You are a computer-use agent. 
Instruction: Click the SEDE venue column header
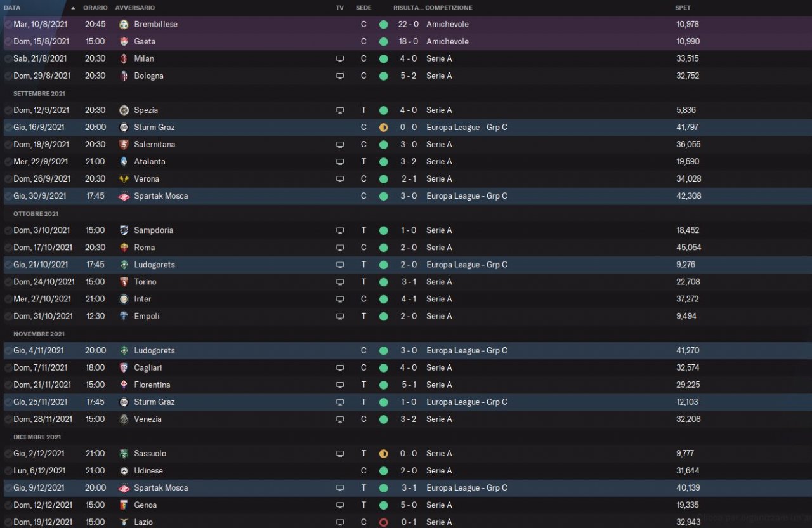pyautogui.click(x=363, y=8)
